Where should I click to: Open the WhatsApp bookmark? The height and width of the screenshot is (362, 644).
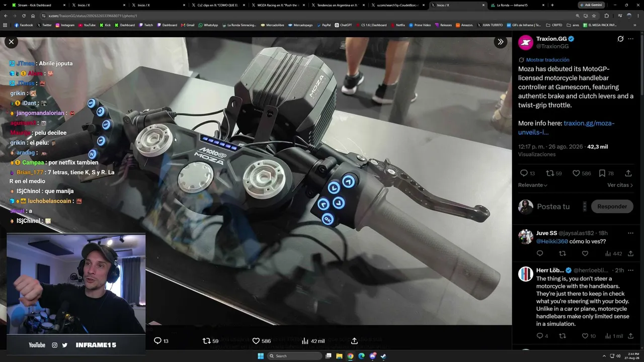pyautogui.click(x=208, y=25)
